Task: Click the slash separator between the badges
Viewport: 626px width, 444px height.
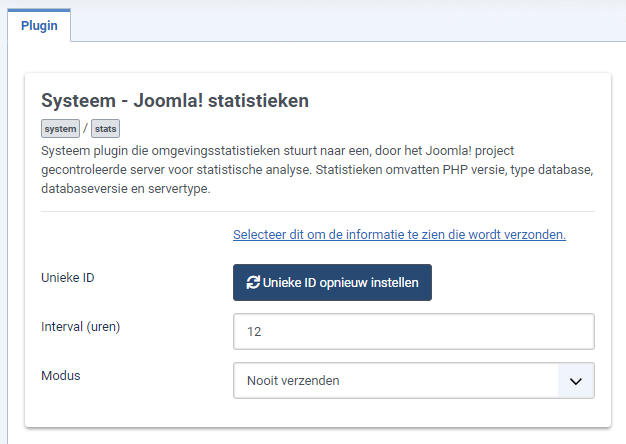Action: 85,129
